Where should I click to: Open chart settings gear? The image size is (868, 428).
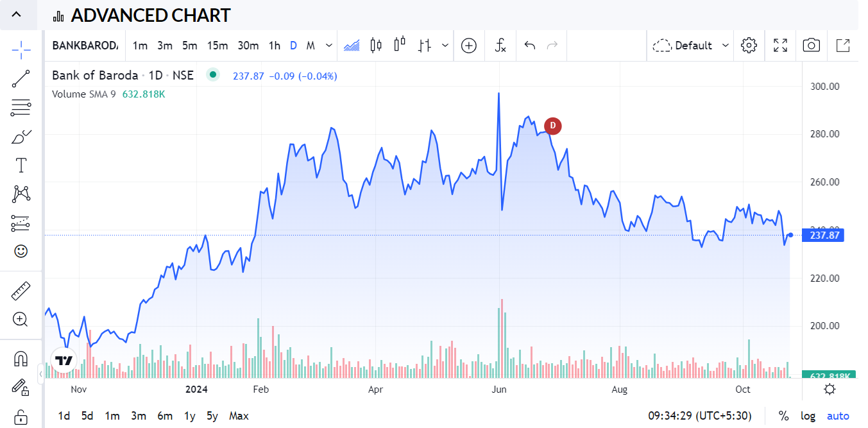click(749, 46)
